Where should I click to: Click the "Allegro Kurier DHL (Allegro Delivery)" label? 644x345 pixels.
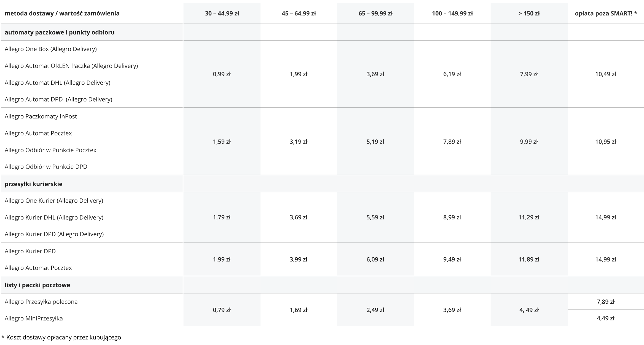(x=54, y=217)
